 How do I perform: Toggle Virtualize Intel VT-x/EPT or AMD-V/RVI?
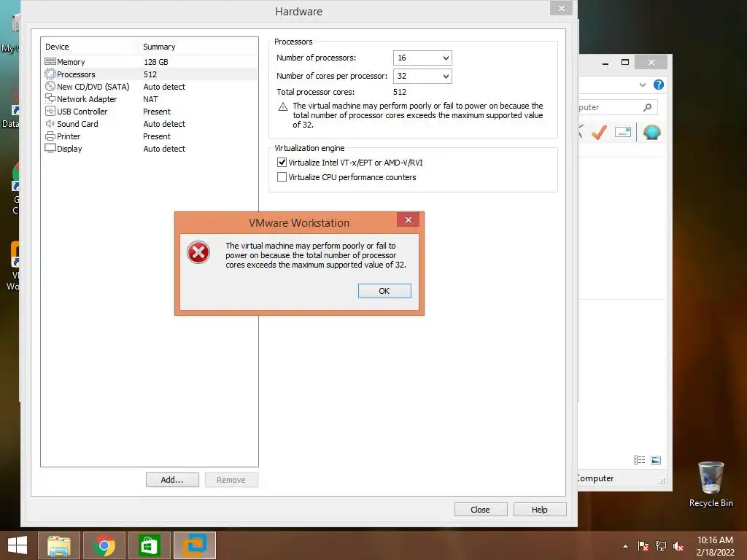(282, 163)
